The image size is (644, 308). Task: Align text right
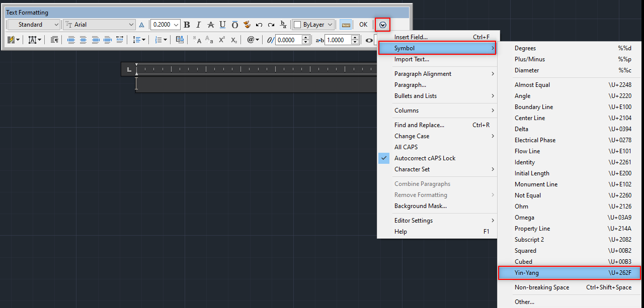point(95,40)
